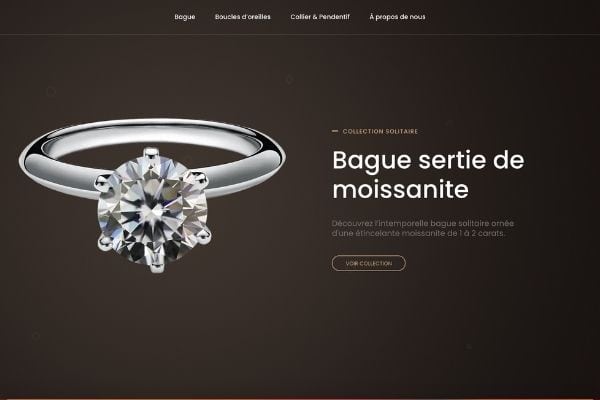Click the bottom prong below the stone
This screenshot has width=600, height=400.
(x=157, y=264)
